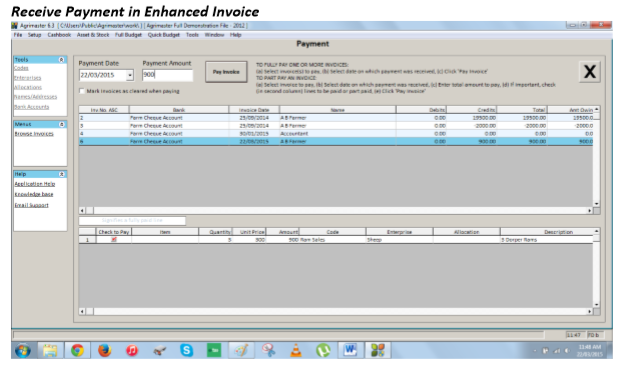
Task: Open the Payment Date dropdown
Action: [130, 75]
